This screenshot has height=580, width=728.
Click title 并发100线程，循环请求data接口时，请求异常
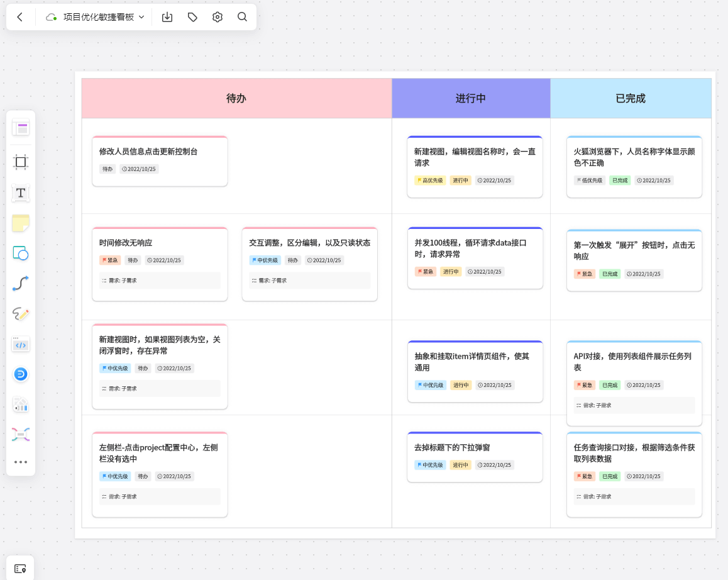pyautogui.click(x=470, y=248)
